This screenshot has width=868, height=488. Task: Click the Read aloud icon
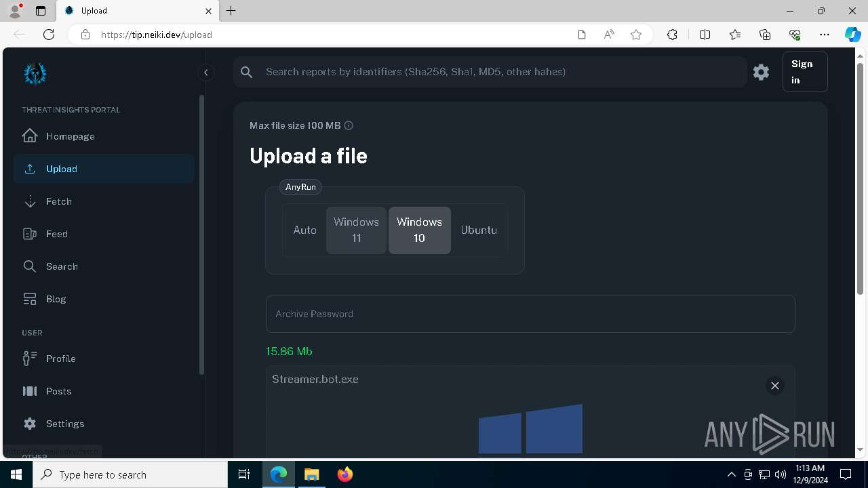[x=609, y=35]
